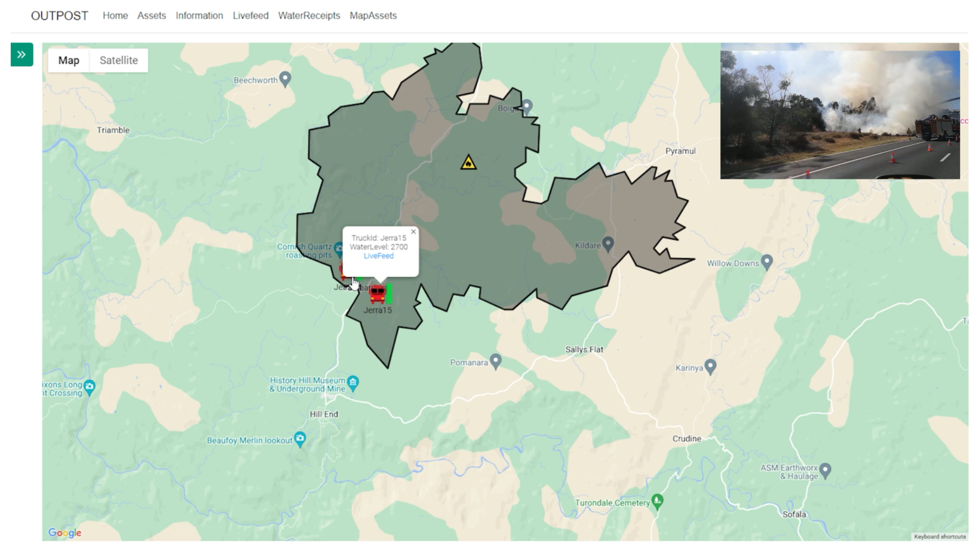Switch map view to Satellite
980x550 pixels.
[x=119, y=60]
